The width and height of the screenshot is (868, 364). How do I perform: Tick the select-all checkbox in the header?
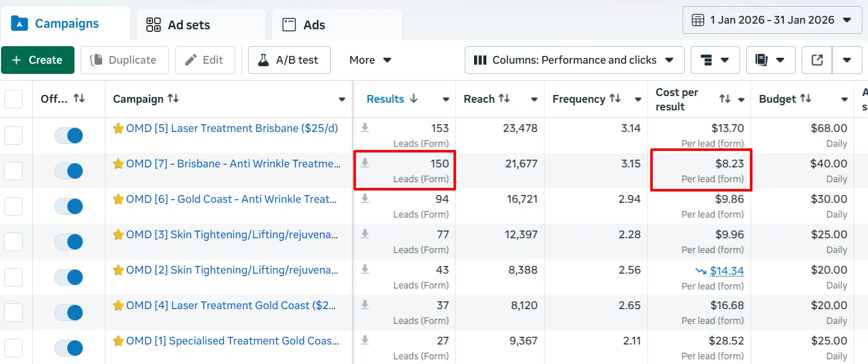point(13,99)
